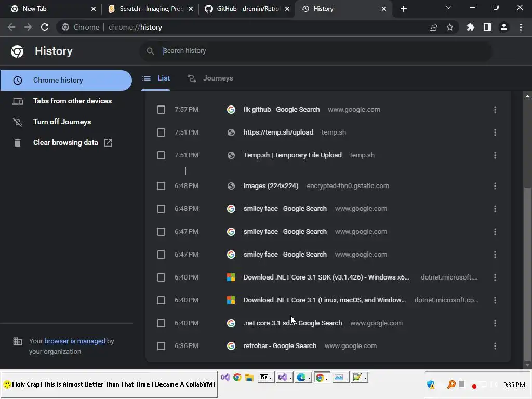Switch to the List tab
532x399 pixels.
[x=156, y=78]
